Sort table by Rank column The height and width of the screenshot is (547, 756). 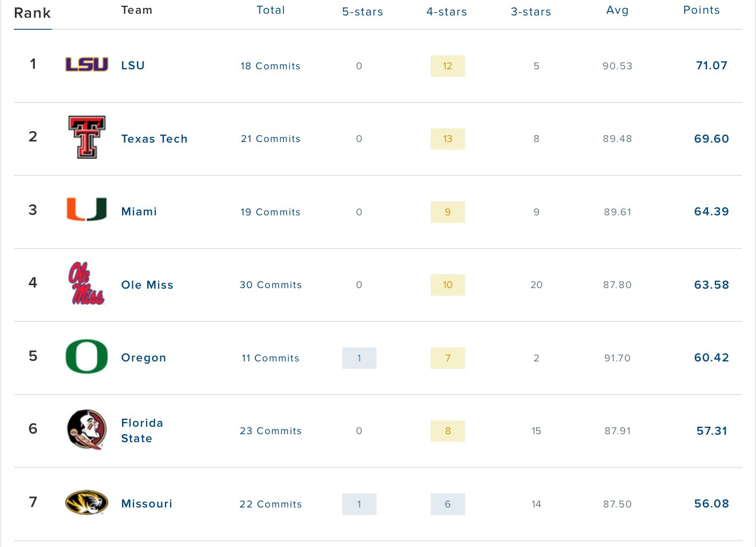32,13
